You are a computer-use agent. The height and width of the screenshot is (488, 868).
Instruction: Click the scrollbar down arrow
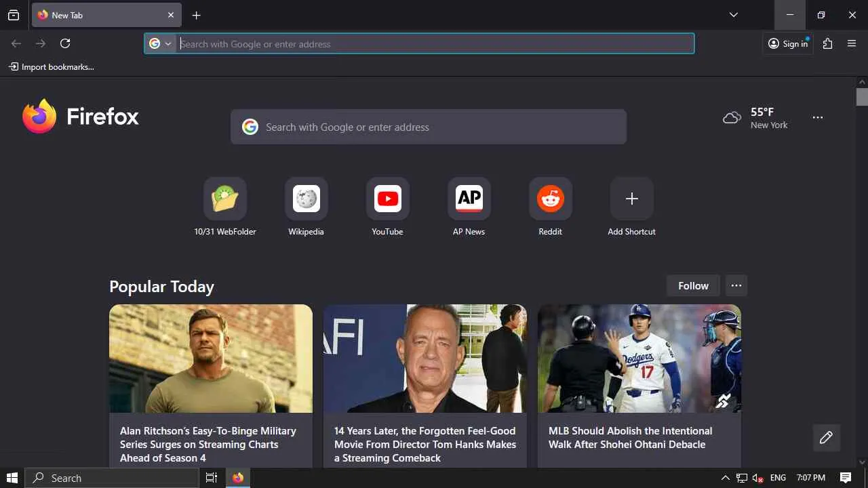pos(862,462)
